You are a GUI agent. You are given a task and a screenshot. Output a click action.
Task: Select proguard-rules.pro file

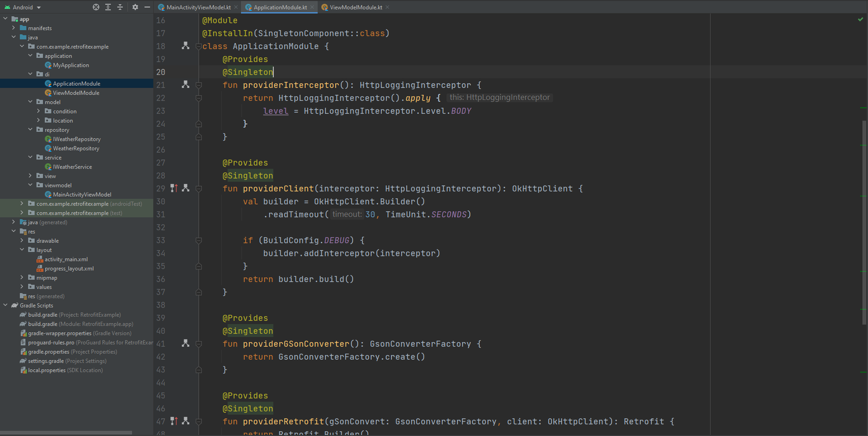[87, 342]
